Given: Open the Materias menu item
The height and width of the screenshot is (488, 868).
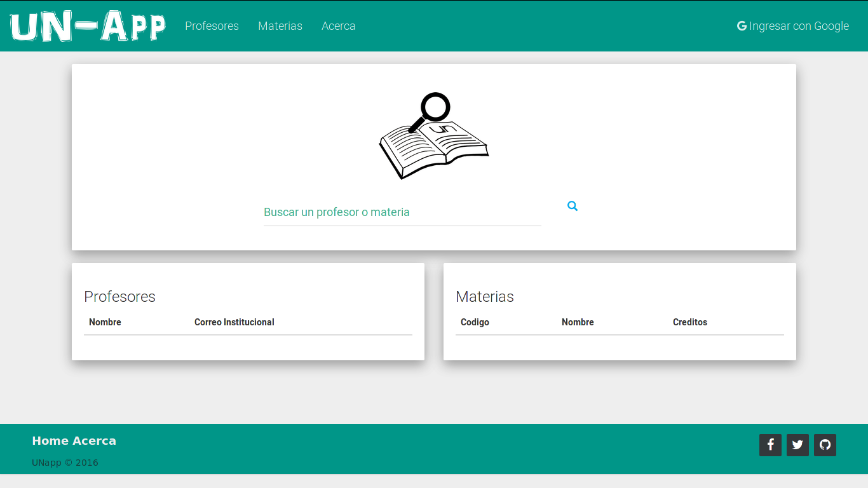Looking at the screenshot, I should 280,26.
